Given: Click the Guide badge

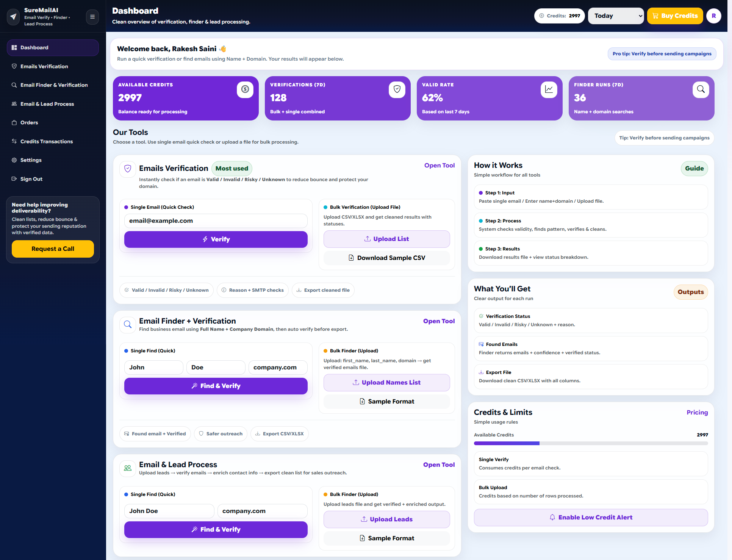Looking at the screenshot, I should (x=694, y=169).
